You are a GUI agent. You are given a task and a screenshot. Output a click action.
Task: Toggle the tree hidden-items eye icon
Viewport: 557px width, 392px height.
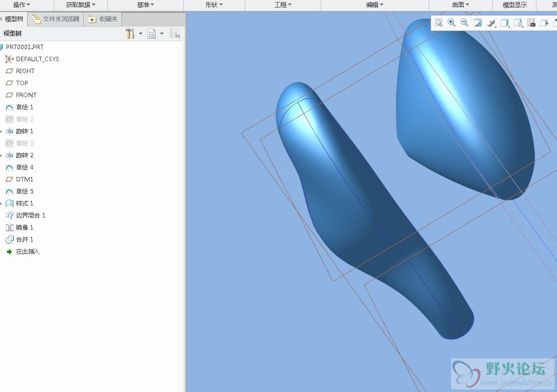coord(175,34)
